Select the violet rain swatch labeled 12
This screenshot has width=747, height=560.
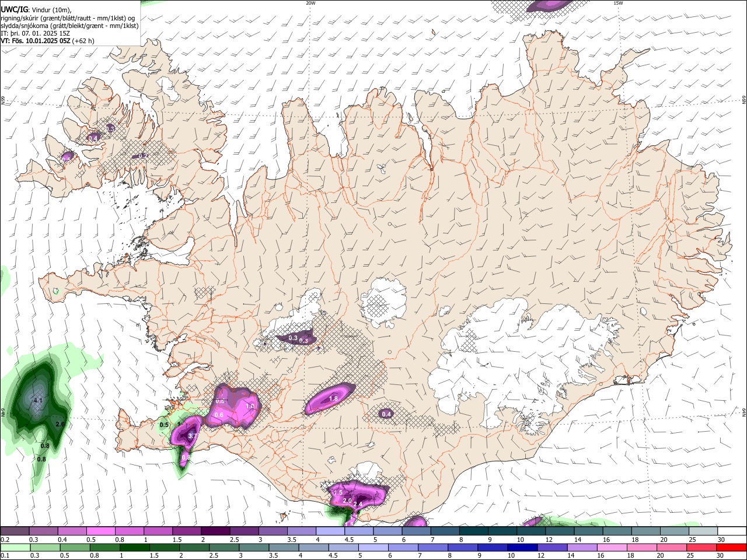(553, 547)
